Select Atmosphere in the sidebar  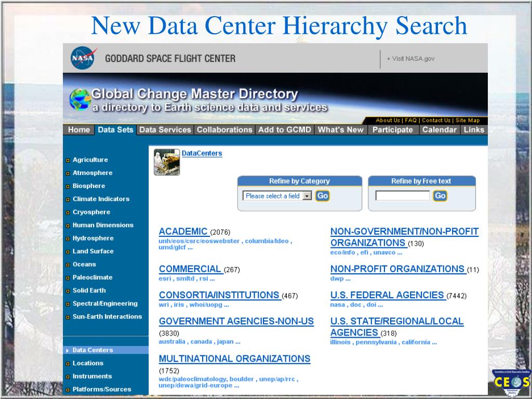coord(92,172)
